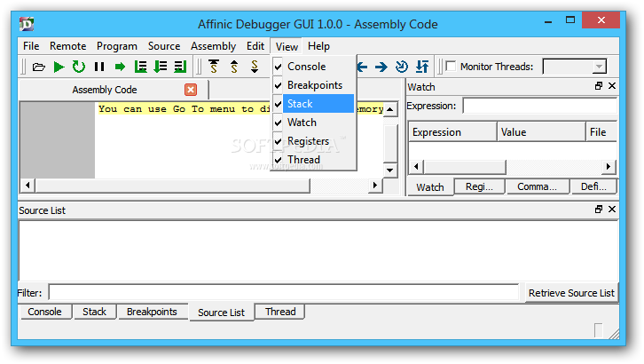
Task: Click the stack top icon with bar
Action: [214, 67]
